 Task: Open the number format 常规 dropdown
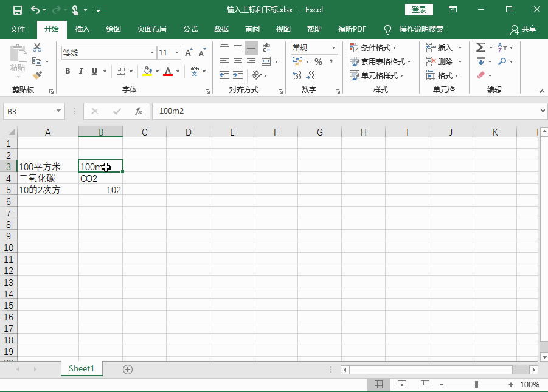(x=334, y=47)
